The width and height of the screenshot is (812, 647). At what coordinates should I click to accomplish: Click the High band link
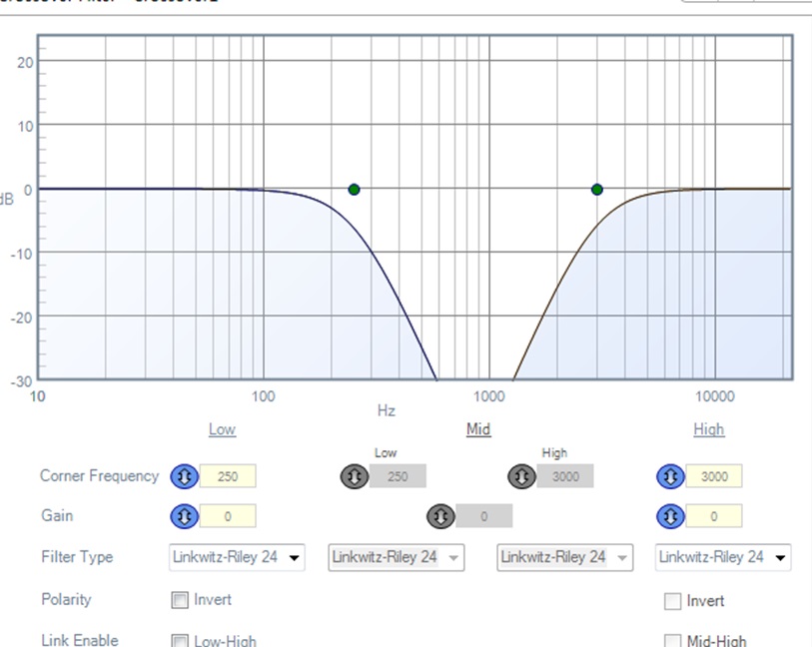pos(708,429)
